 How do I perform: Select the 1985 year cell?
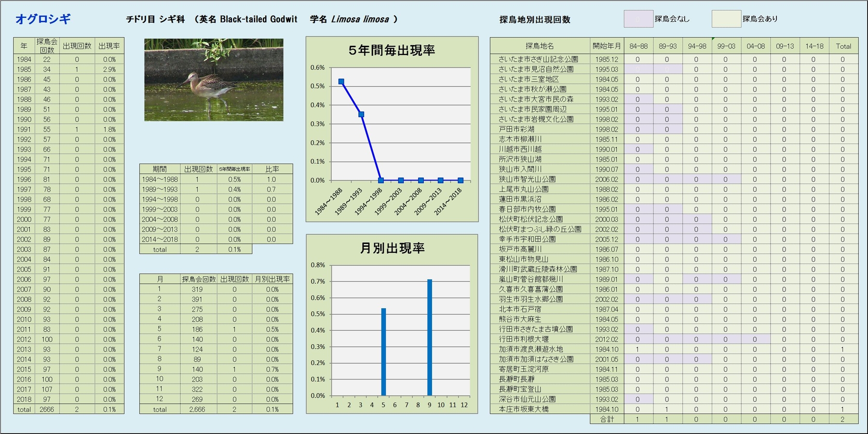point(24,69)
